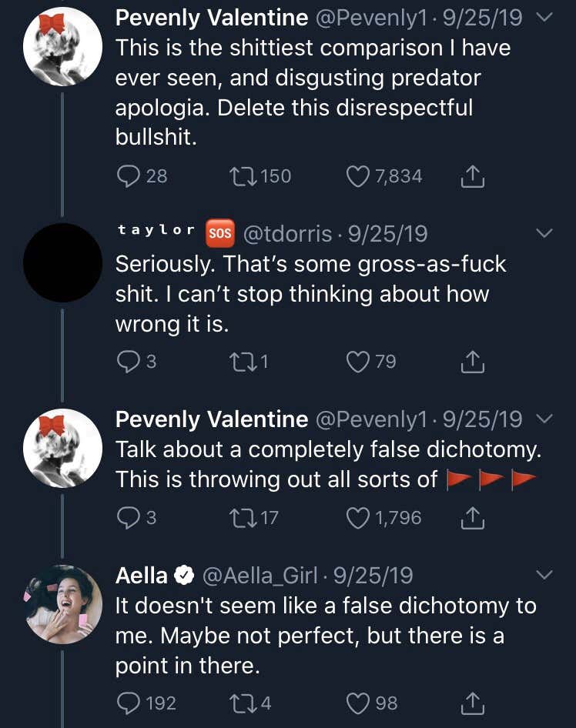The width and height of the screenshot is (576, 728).
Task: Open the dropdown chevron on Aella's tweet
Action: click(x=544, y=575)
